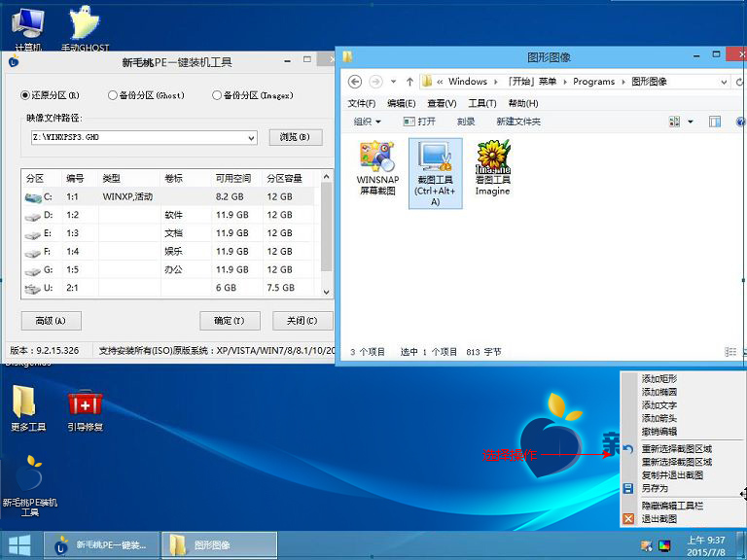Click the C: drive icon in partition list

tap(33, 197)
